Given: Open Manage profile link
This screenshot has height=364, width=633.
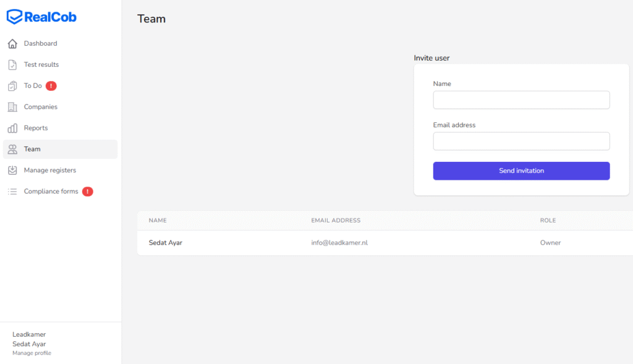Looking at the screenshot, I should [32, 353].
